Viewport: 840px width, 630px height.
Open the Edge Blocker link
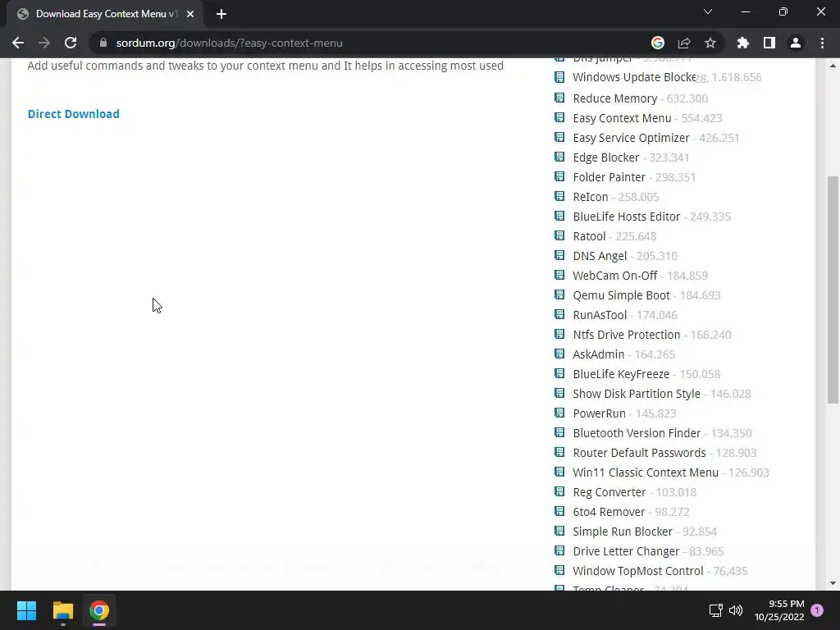[605, 158]
